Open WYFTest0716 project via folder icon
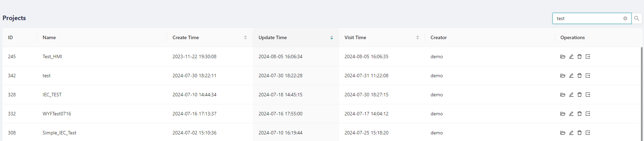The width and height of the screenshot is (644, 141). click(x=563, y=114)
